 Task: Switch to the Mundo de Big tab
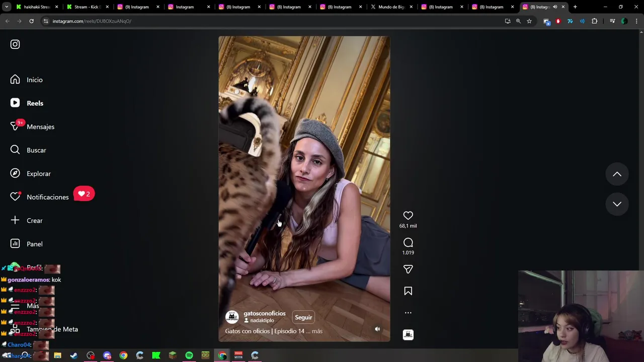tap(392, 7)
